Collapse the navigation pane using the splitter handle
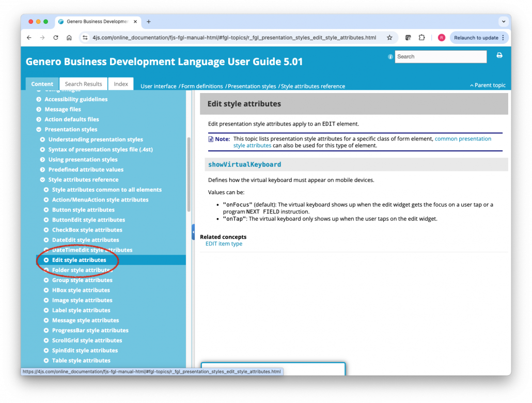Image resolution: width=532 pixels, height=403 pixels. [x=193, y=232]
